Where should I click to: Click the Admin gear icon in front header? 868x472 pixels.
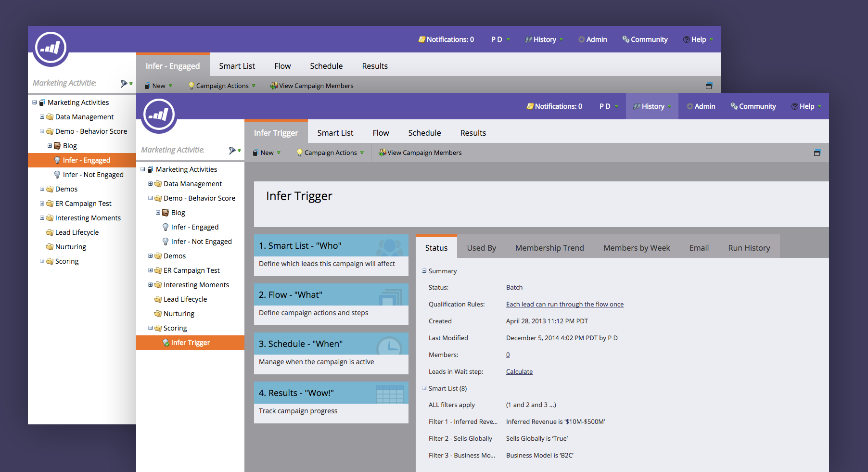(x=689, y=106)
